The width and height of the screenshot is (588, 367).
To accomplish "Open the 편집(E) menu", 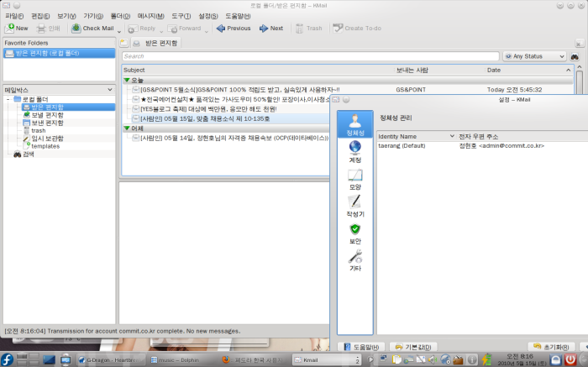I will pyautogui.click(x=40, y=16).
